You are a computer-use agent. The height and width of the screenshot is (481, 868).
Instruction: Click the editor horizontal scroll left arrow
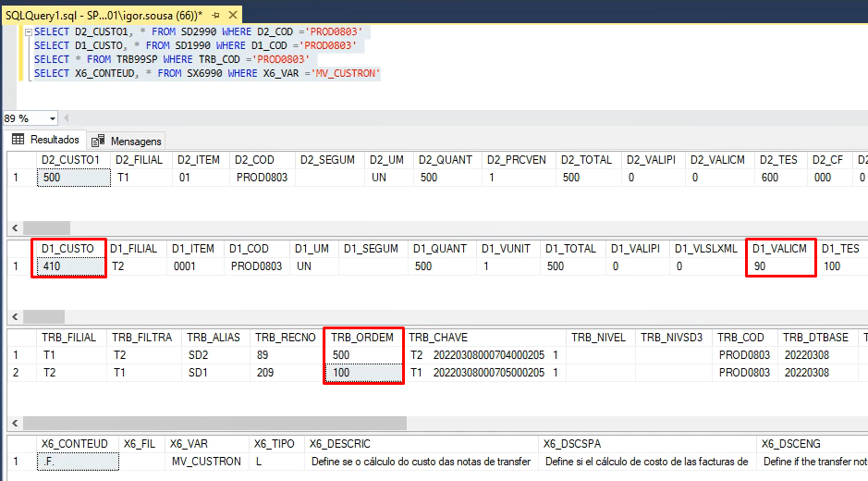67,118
